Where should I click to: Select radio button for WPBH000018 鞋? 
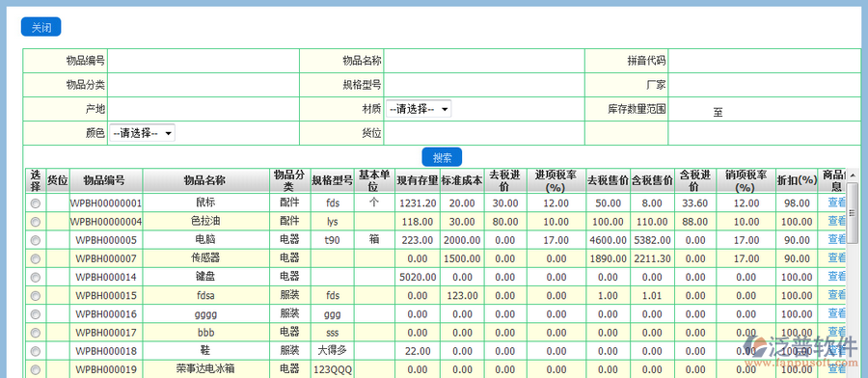click(36, 351)
